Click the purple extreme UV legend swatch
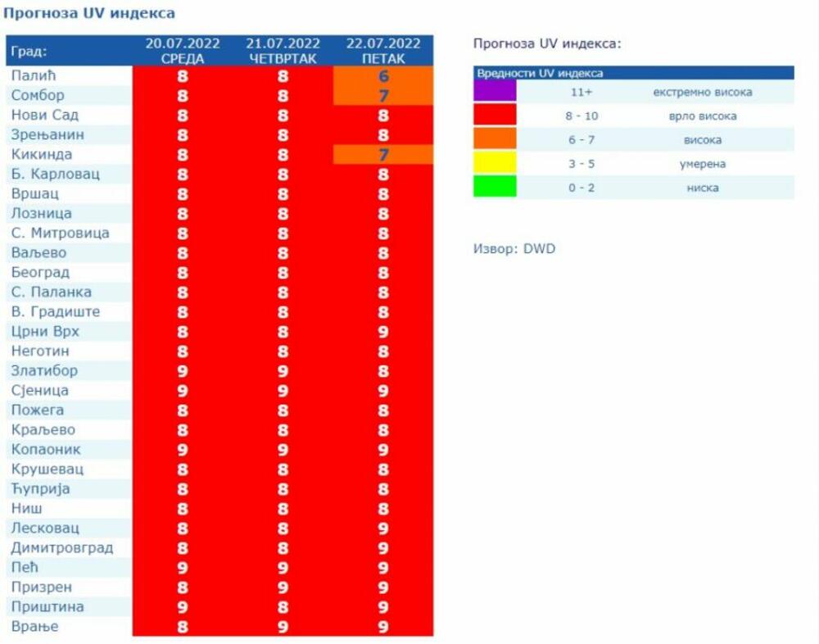 pos(495,91)
